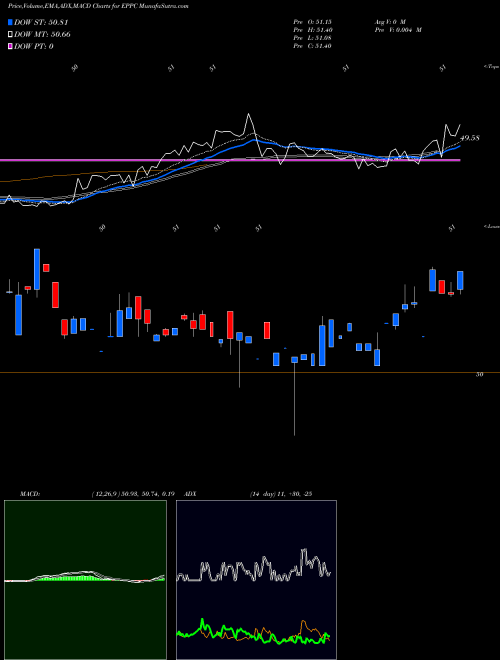
Task: Click the white DOW MT legend swatch
Action: (x=11, y=35)
